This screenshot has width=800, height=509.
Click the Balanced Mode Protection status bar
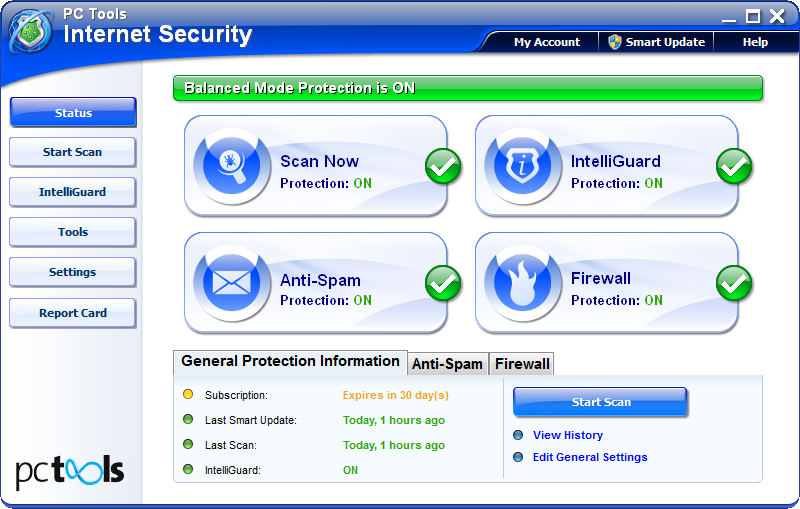point(468,88)
